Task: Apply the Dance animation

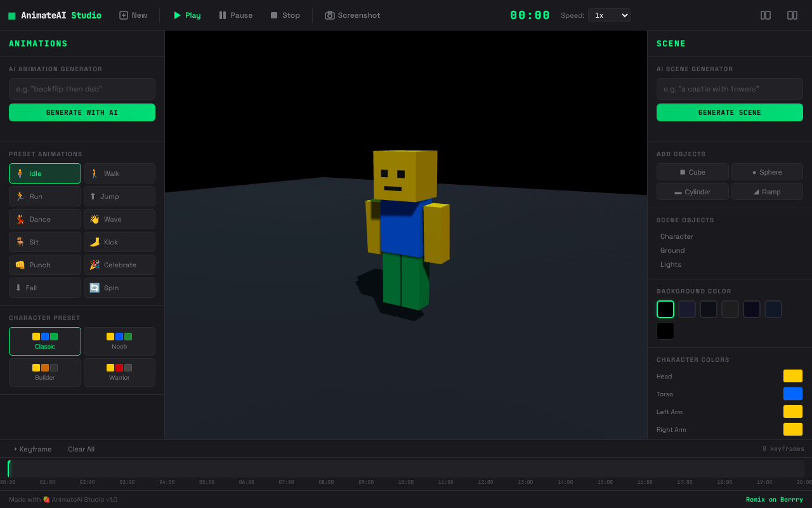Action: click(x=44, y=218)
